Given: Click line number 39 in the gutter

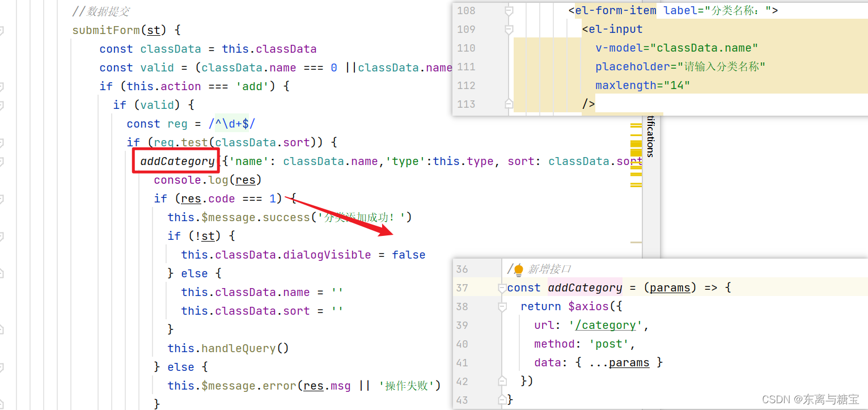Looking at the screenshot, I should pyautogui.click(x=462, y=326).
